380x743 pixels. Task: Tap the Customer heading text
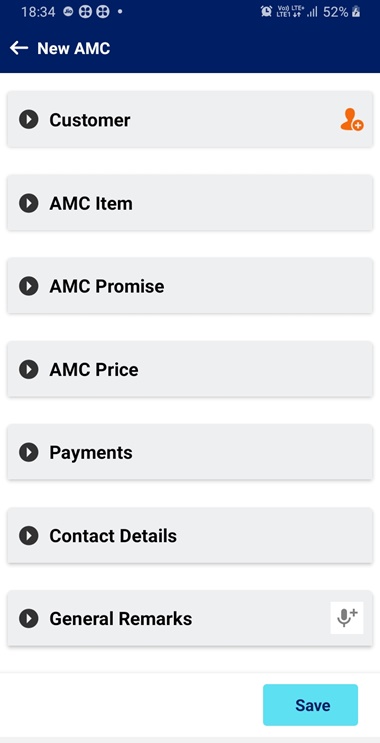pyautogui.click(x=90, y=120)
